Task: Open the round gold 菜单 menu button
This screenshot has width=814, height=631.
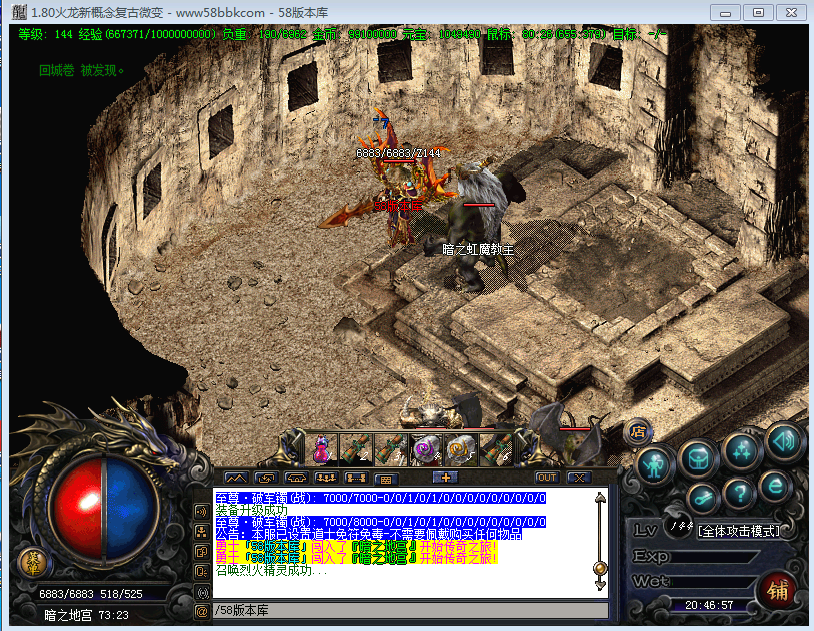Action: (33, 563)
